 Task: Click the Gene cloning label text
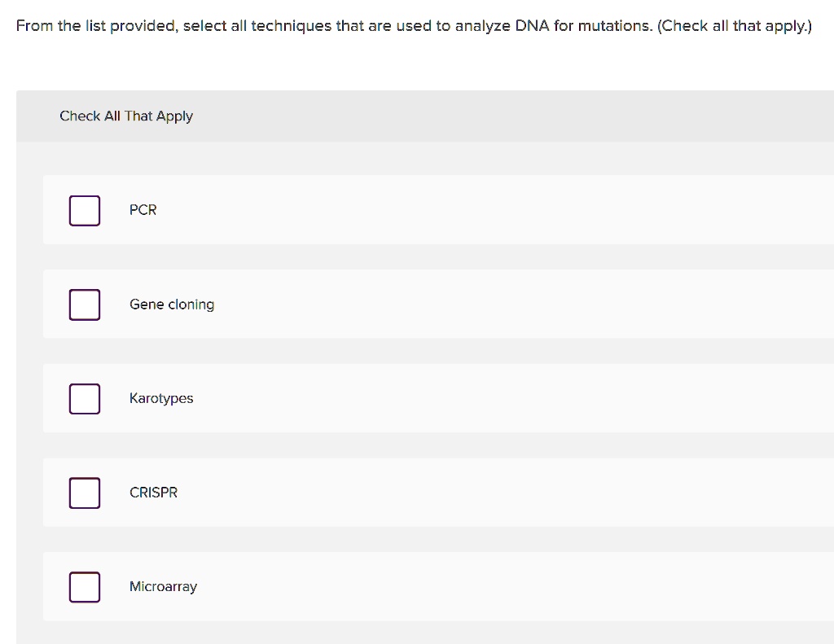pos(172,304)
